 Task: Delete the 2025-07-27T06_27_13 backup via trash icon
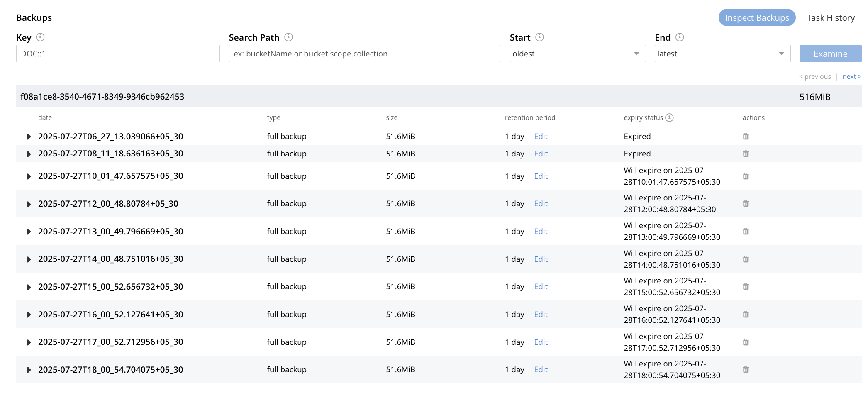[745, 137]
